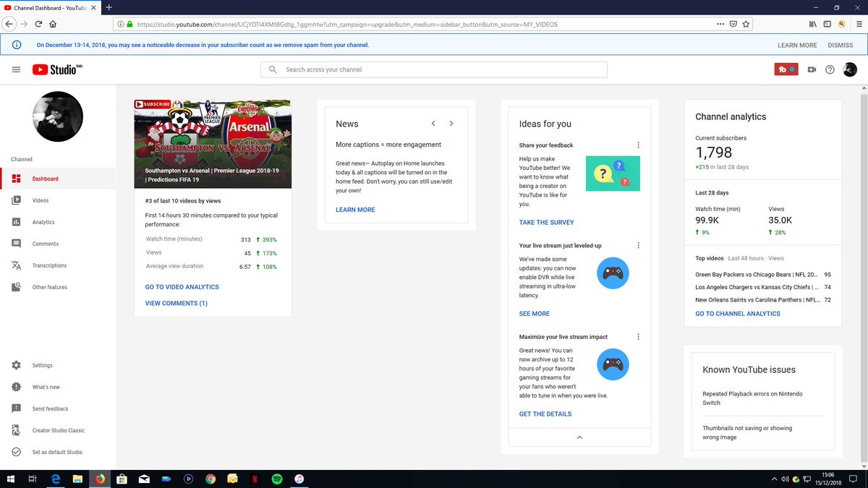This screenshot has width=868, height=488.
Task: Open Repeated Playback errors on Nintendo Switch issue
Action: pyautogui.click(x=752, y=398)
